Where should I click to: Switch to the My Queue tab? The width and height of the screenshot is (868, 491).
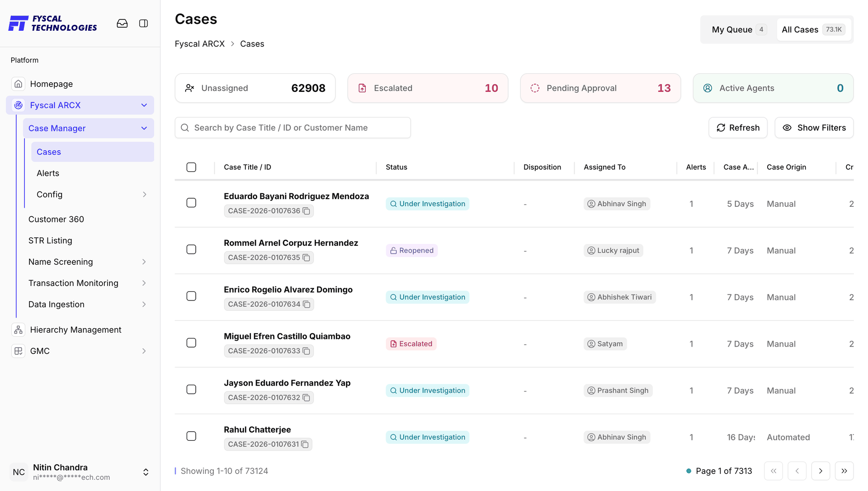[x=739, y=29]
